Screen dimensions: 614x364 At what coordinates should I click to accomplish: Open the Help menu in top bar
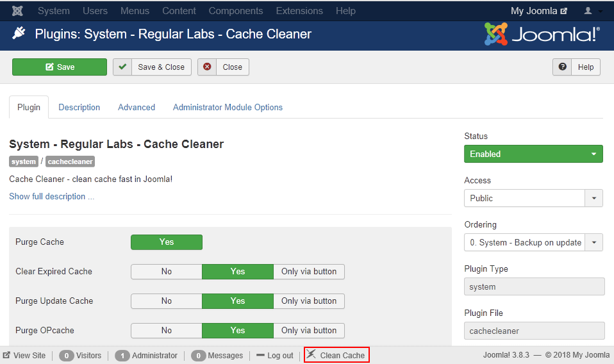[x=345, y=11]
